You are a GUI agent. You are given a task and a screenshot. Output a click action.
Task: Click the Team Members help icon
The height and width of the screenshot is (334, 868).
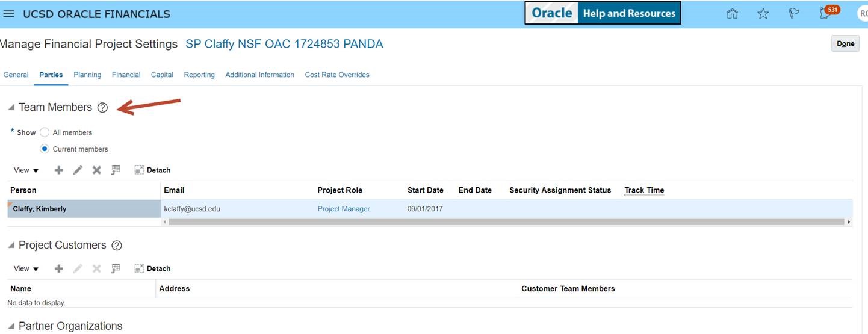[102, 108]
